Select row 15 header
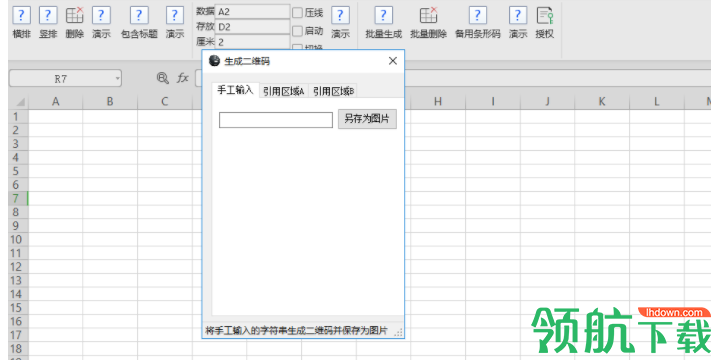 pos(18,307)
